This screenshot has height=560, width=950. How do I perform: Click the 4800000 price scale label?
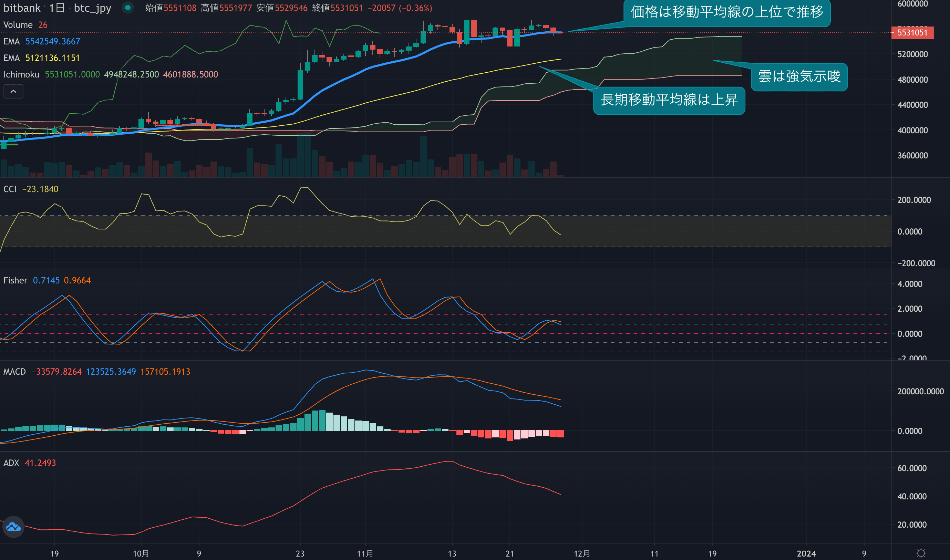pyautogui.click(x=912, y=80)
